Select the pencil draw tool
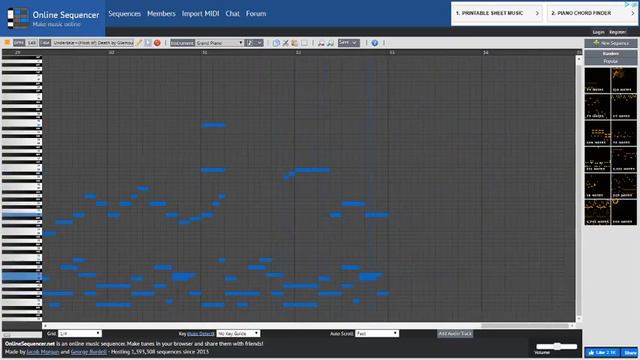640x360 pixels. click(139, 43)
